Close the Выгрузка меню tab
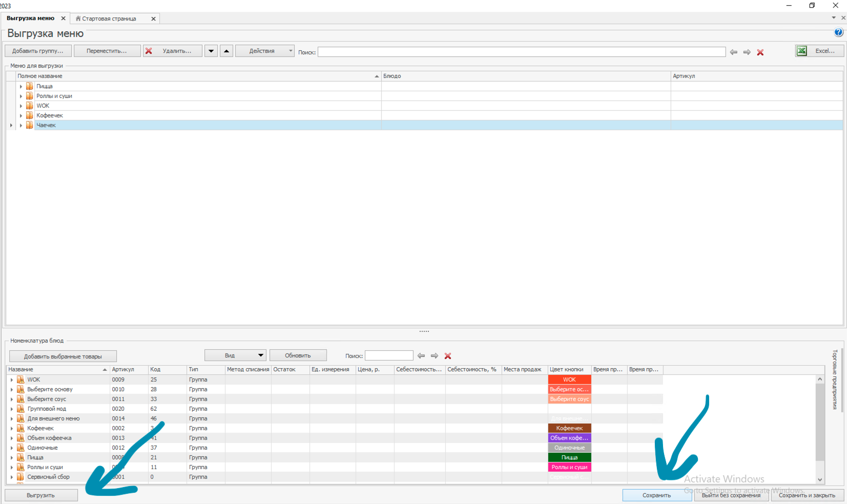The height and width of the screenshot is (504, 847). pyautogui.click(x=64, y=18)
